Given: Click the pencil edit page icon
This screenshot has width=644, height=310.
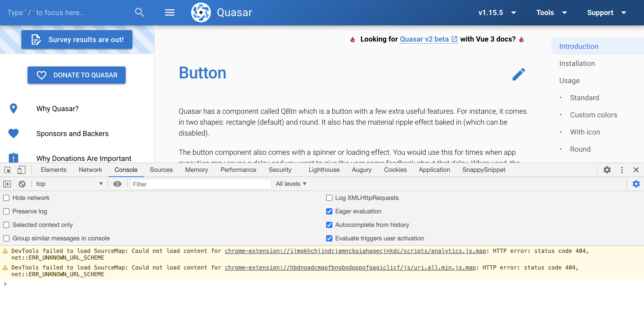Looking at the screenshot, I should pos(519,74).
